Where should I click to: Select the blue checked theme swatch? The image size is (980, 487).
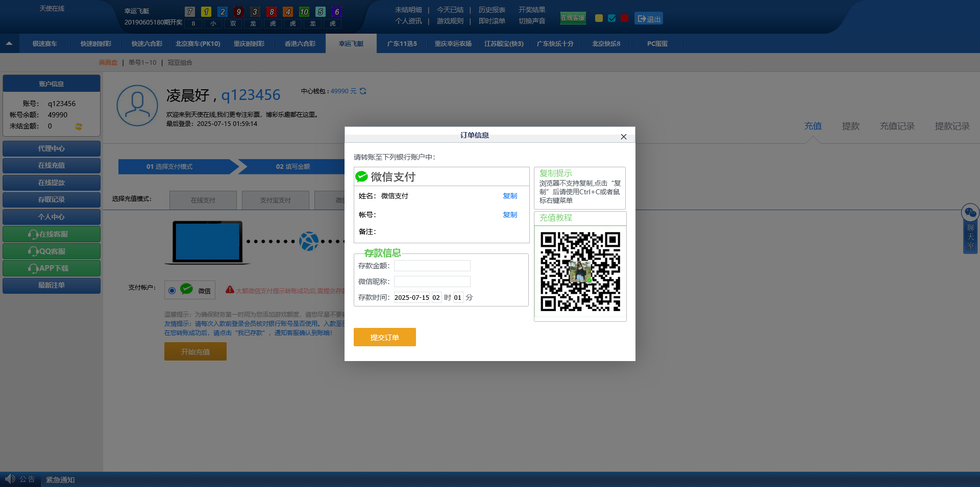[611, 18]
